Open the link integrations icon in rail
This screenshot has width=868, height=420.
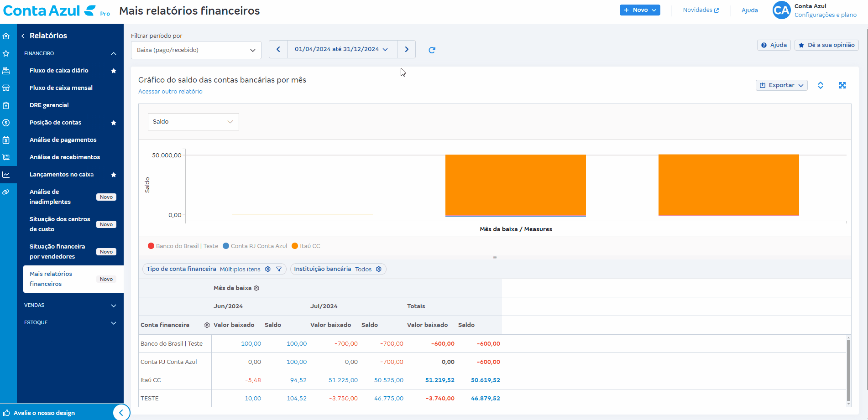6,192
